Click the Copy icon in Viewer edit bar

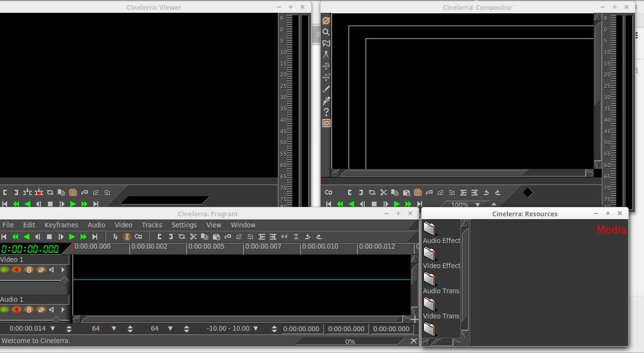click(61, 192)
